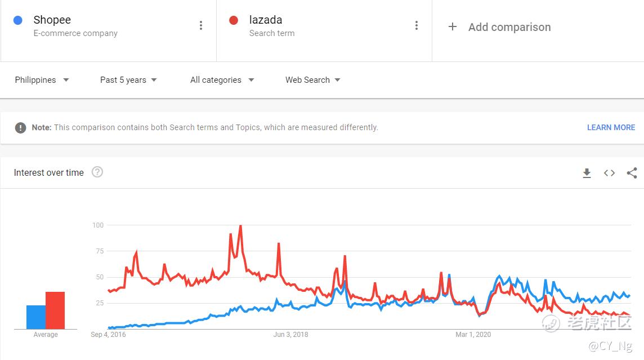Select the red lazada average bar
Image resolution: width=644 pixels, height=360 pixels.
55,310
